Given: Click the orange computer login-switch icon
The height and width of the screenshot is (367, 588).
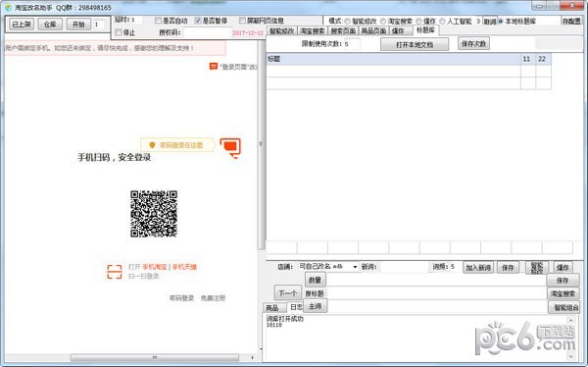Looking at the screenshot, I should click(230, 147).
